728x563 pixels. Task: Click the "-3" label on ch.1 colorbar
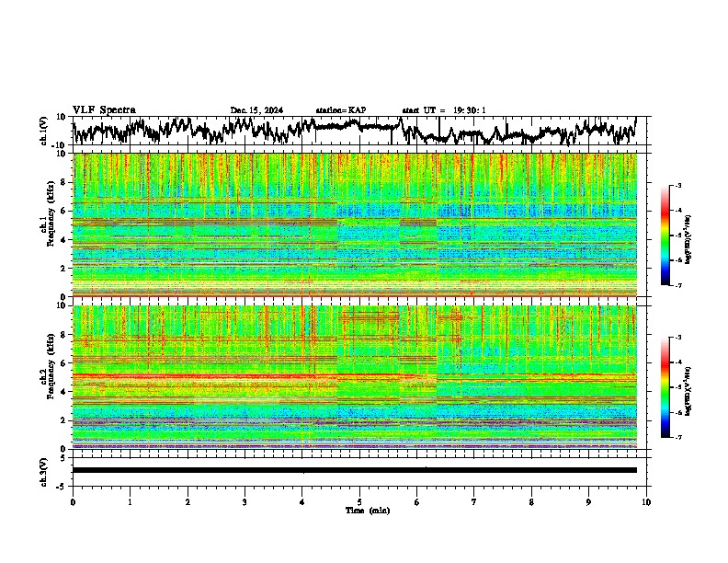677,185
